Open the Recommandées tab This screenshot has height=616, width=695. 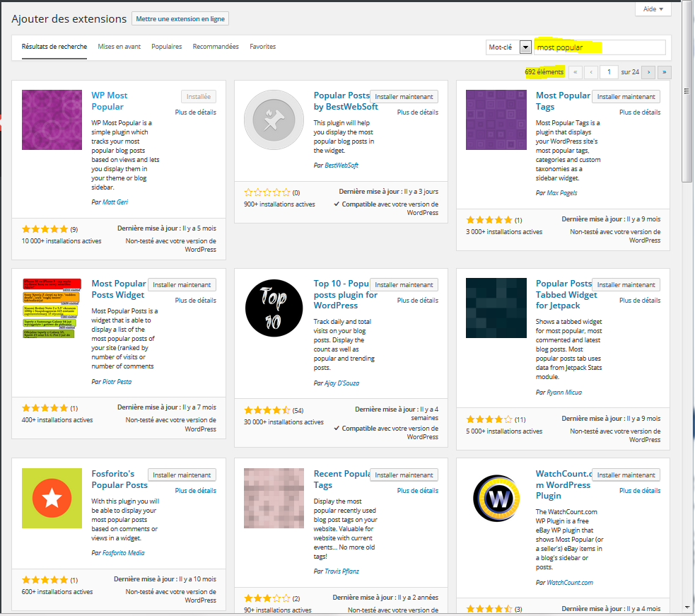[216, 47]
